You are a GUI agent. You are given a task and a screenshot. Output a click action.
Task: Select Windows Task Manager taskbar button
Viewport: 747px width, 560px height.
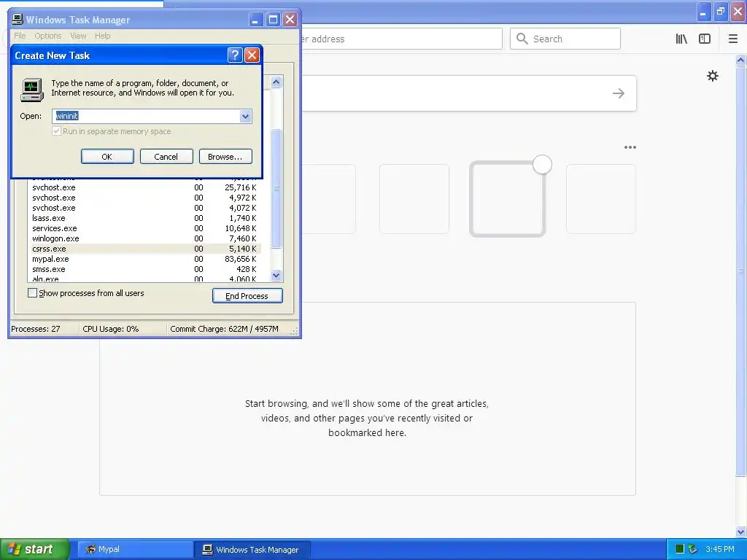click(252, 549)
